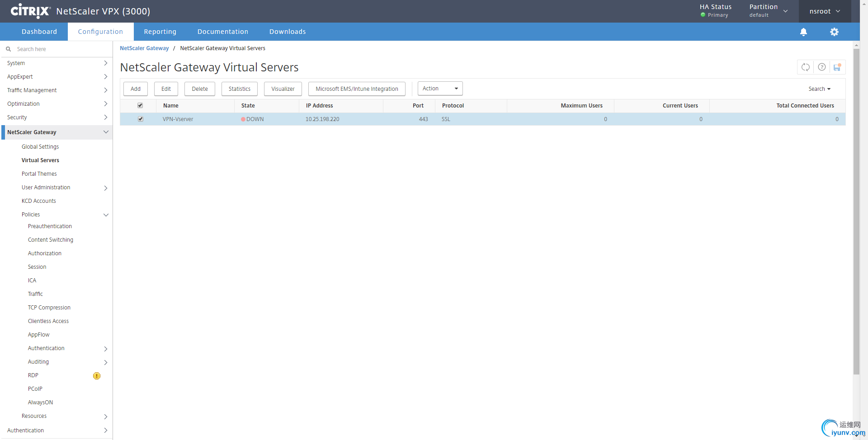Go to the Documentation tab
Image resolution: width=868 pixels, height=440 pixels.
pyautogui.click(x=223, y=32)
